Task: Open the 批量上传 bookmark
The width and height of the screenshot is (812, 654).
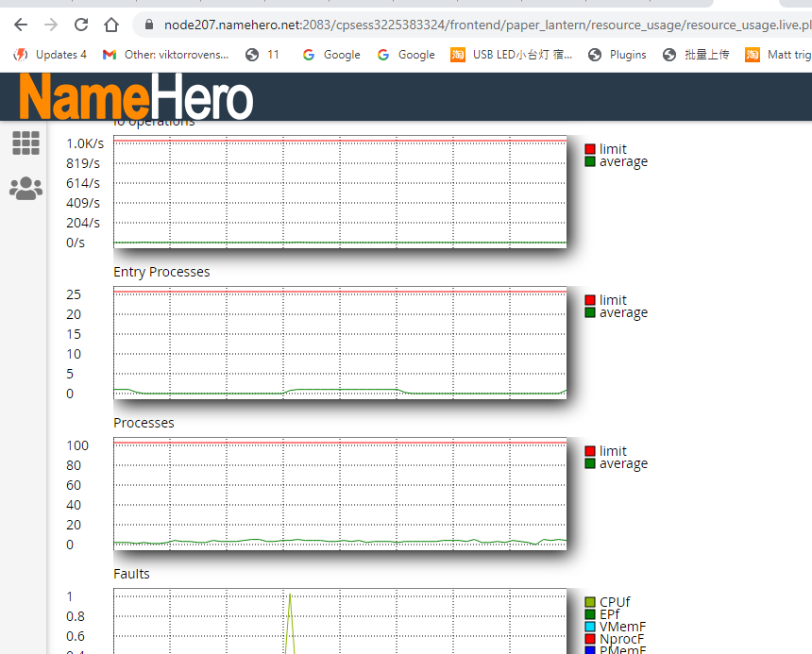Action: (696, 55)
